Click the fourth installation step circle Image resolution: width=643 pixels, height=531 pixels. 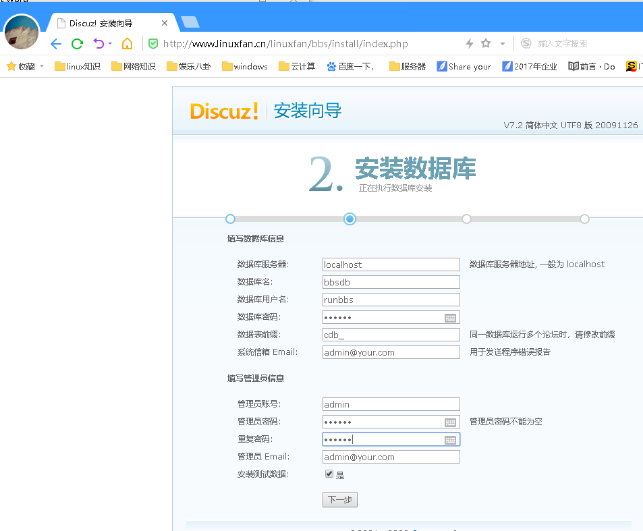(585, 219)
